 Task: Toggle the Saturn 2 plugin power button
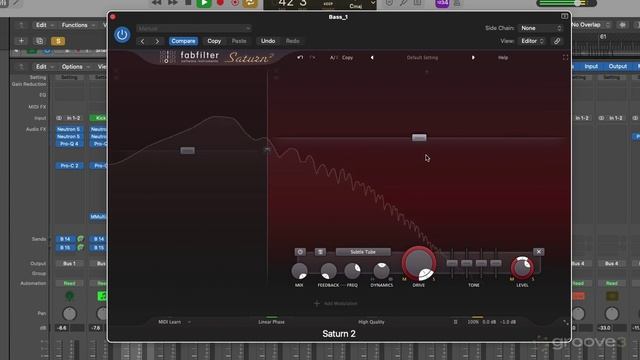tap(122, 35)
